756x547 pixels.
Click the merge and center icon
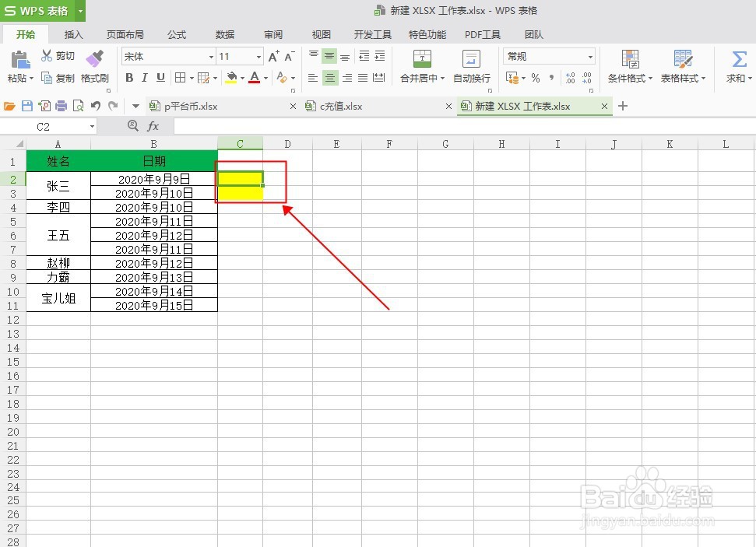pos(422,59)
